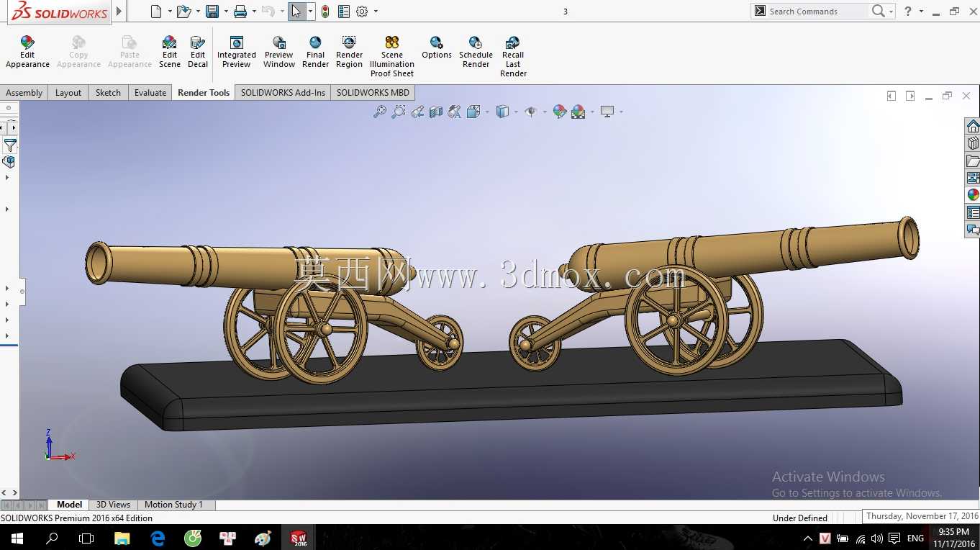Expand the SolidWorks menu flyout arrow

[119, 12]
